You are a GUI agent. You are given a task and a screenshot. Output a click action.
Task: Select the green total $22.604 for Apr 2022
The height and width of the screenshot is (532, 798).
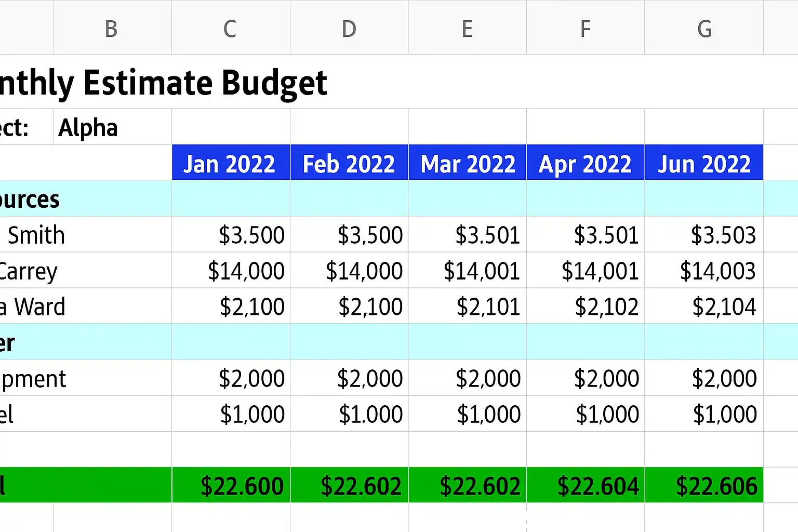point(586,485)
